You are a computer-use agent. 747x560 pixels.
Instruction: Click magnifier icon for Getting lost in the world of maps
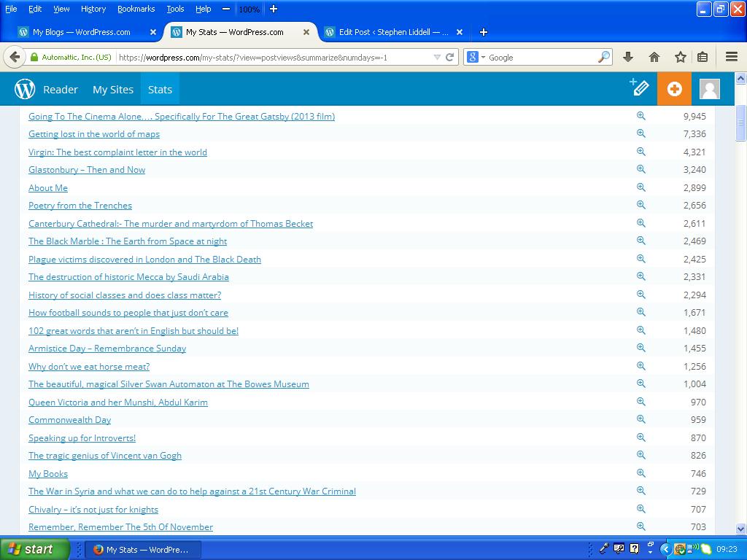point(640,133)
